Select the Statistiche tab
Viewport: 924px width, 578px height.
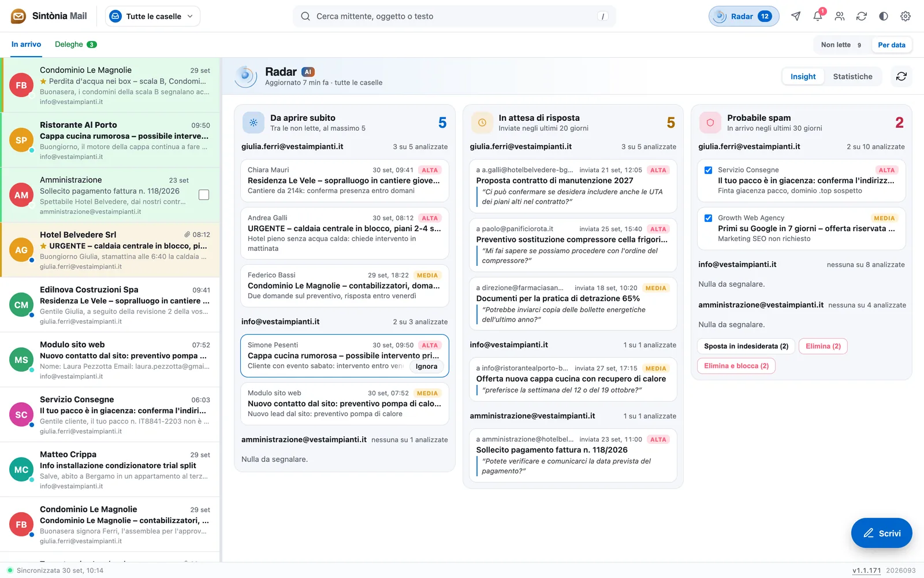(x=852, y=76)
